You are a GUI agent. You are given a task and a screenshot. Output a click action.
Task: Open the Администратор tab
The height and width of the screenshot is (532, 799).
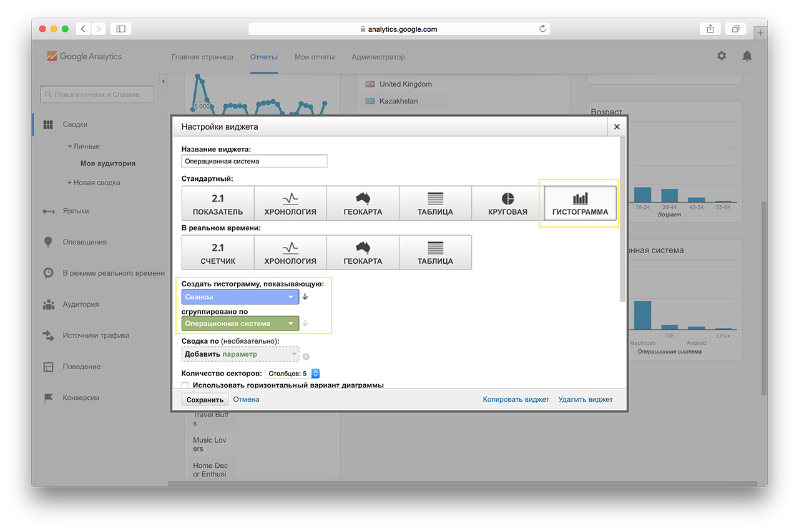tap(378, 57)
